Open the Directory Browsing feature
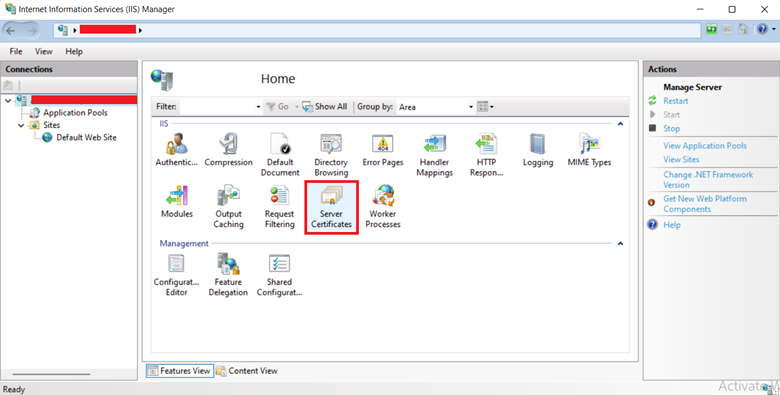Screen dimensions: 780x395 click(x=331, y=155)
